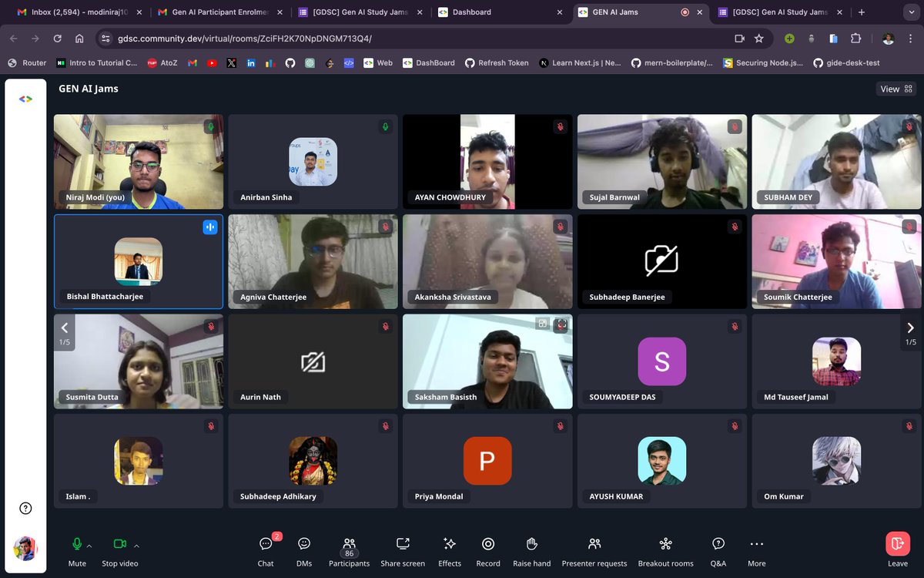Click camera permission icon in address bar
Screen dimensions: 924x578
(739, 39)
